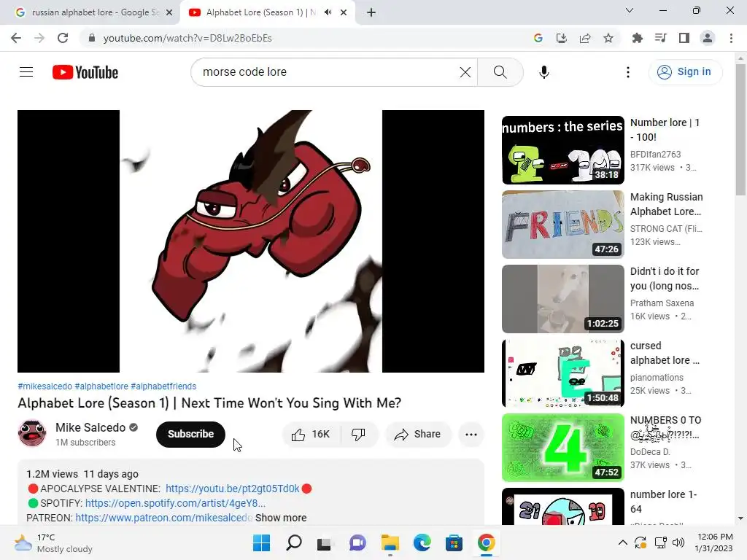Open Chrome extensions puzzle icon
Viewport: 747px width, 560px height.
(x=637, y=38)
